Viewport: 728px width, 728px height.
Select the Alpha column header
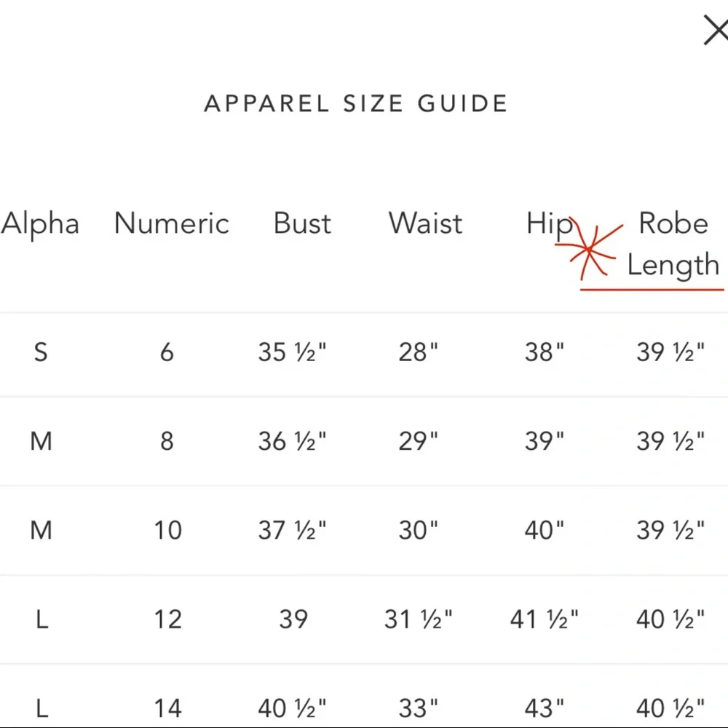(x=40, y=223)
